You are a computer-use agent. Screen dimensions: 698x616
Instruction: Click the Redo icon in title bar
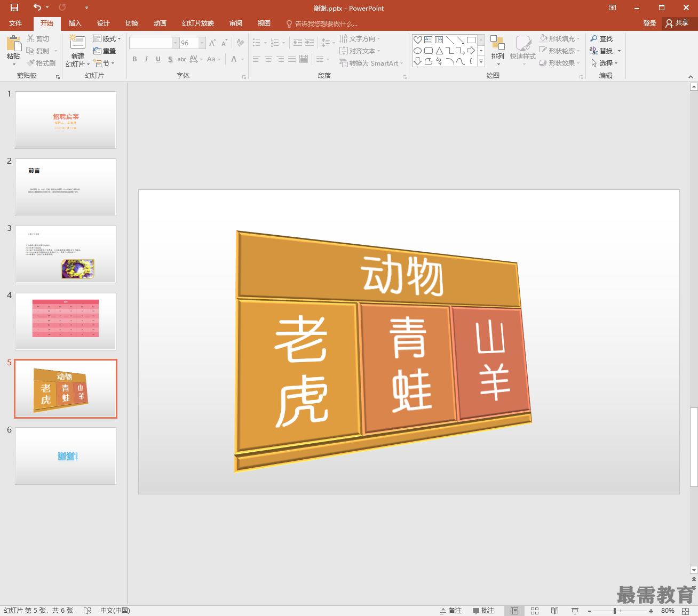pos(62,7)
